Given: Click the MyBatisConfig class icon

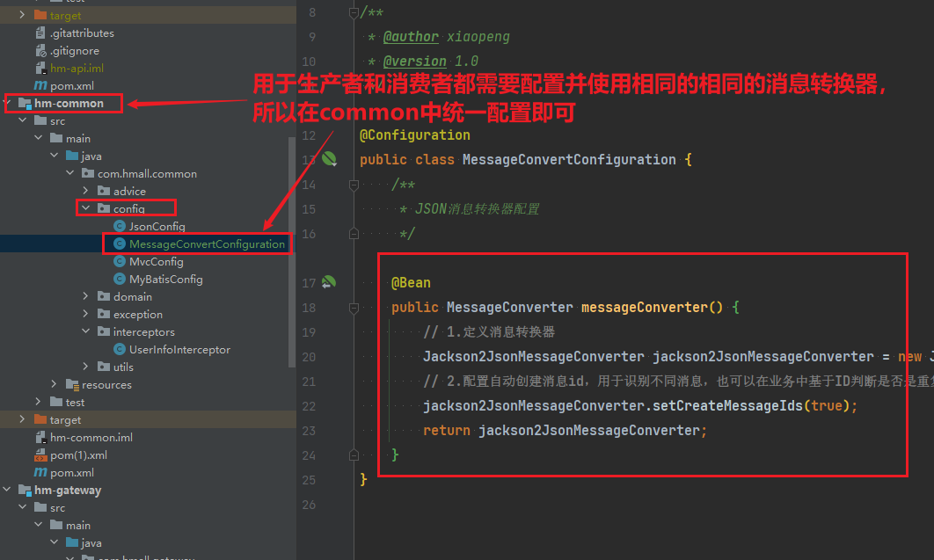Looking at the screenshot, I should coord(120,279).
